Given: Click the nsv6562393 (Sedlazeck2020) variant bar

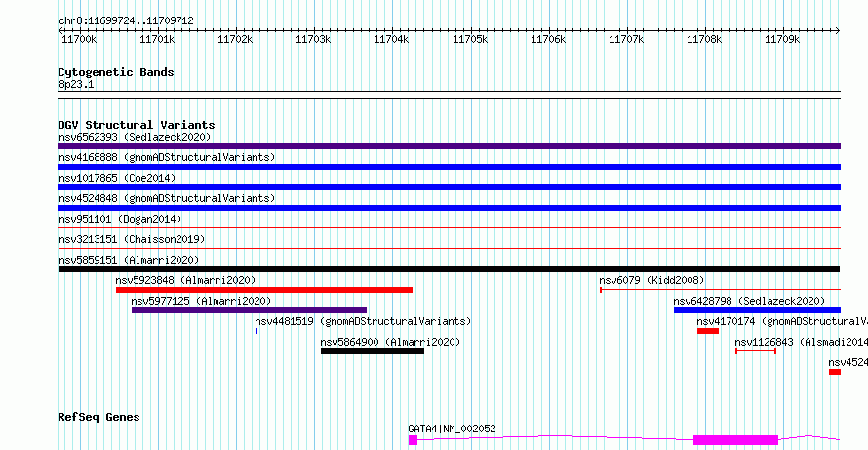Looking at the screenshot, I should (x=449, y=146).
